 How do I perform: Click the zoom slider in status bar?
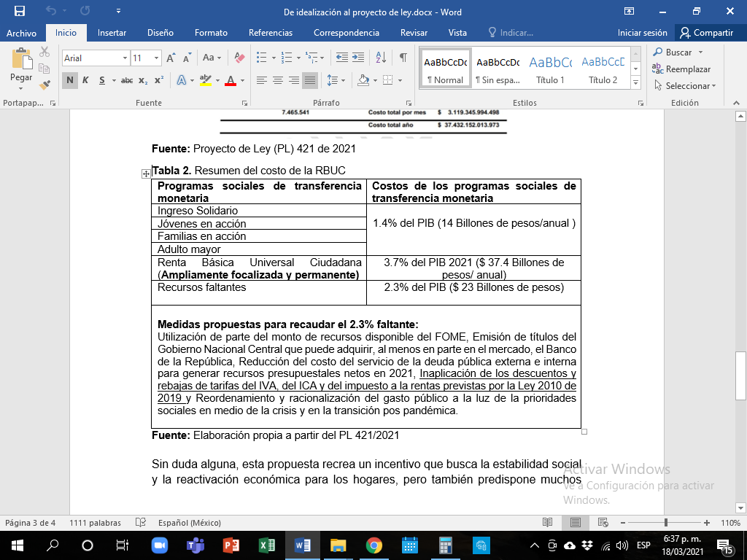coord(665,523)
